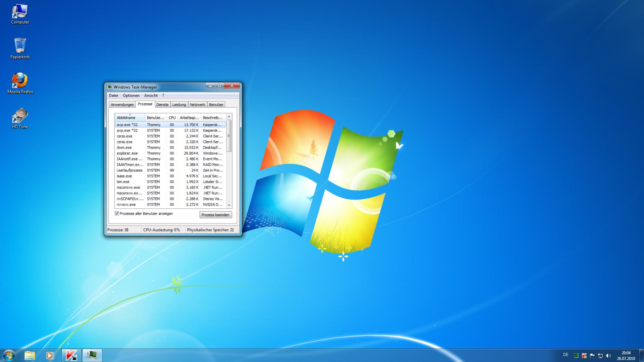Click the Show Desktop strip beside the clock
The image size is (644, 362).
pos(641,355)
